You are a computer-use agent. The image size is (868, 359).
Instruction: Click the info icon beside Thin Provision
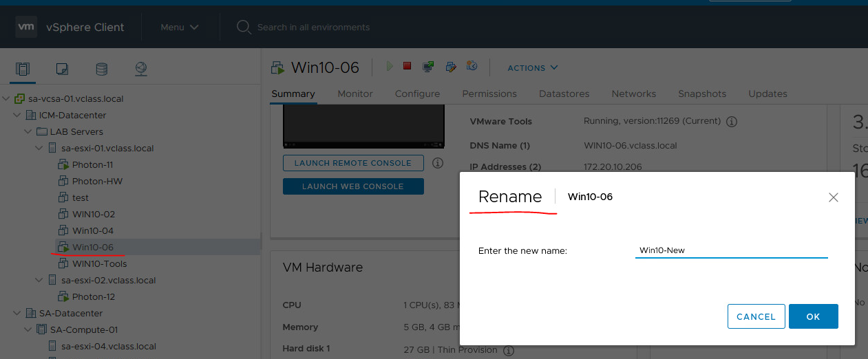coord(509,350)
